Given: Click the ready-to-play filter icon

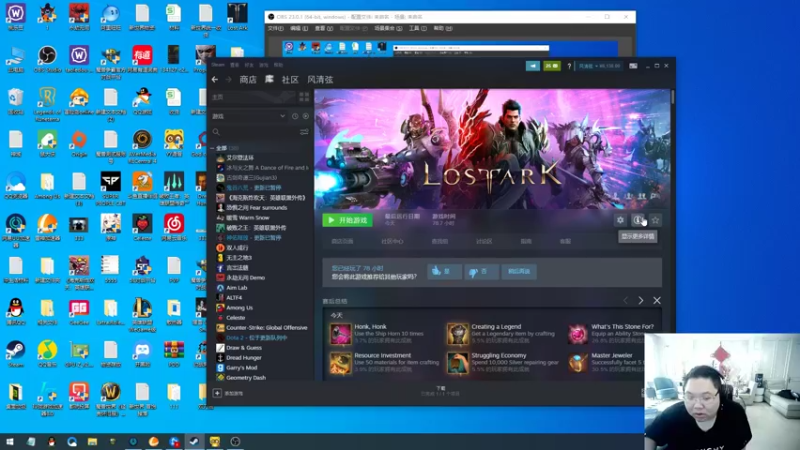Looking at the screenshot, I should [306, 116].
